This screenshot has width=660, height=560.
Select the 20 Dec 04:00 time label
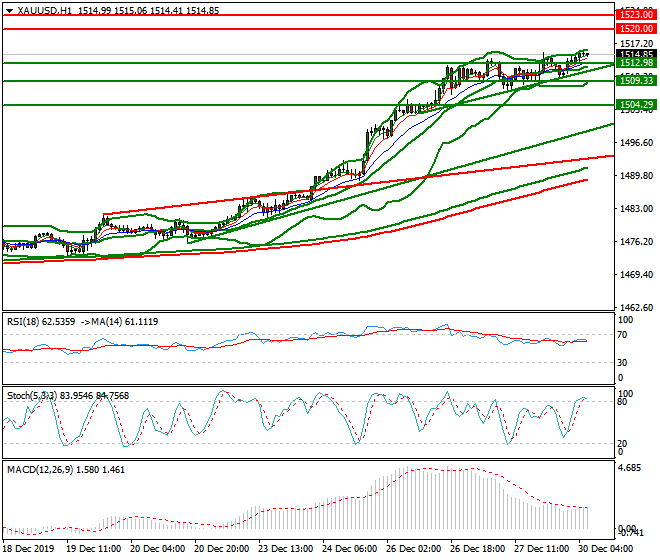tap(157, 549)
